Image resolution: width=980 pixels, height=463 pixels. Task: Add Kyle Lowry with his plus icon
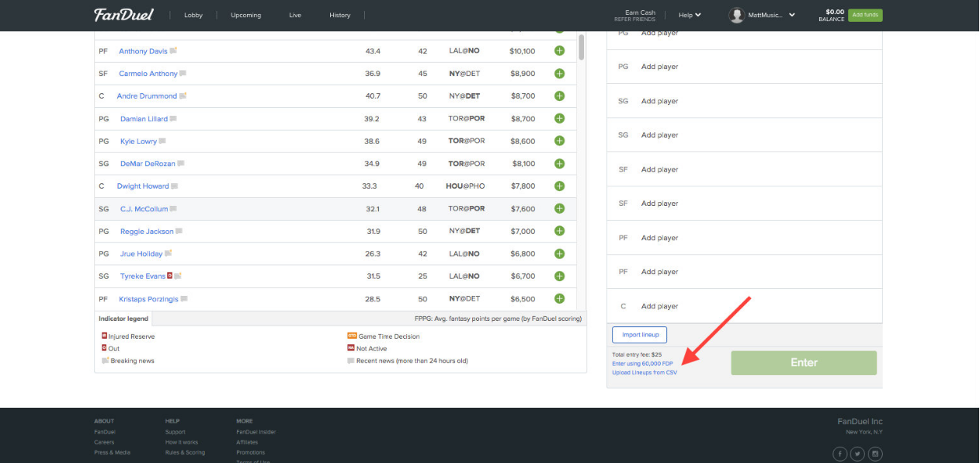[x=558, y=141]
